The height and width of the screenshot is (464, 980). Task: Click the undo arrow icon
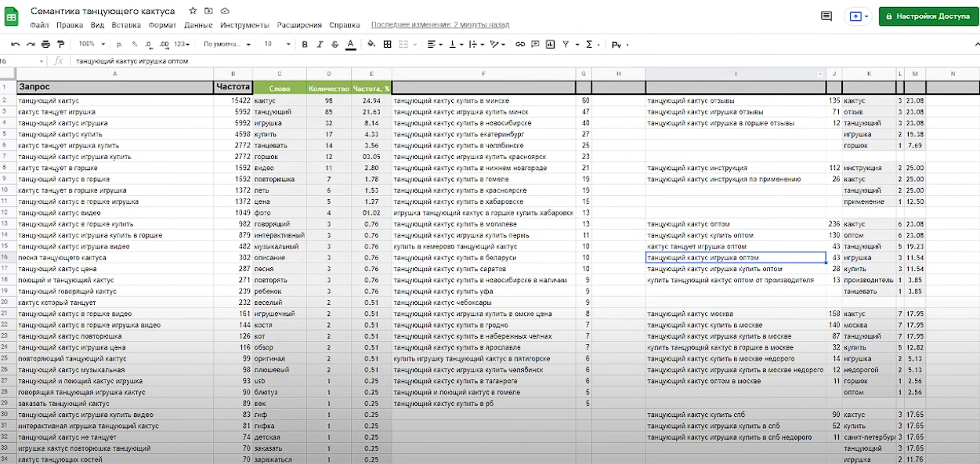(15, 44)
